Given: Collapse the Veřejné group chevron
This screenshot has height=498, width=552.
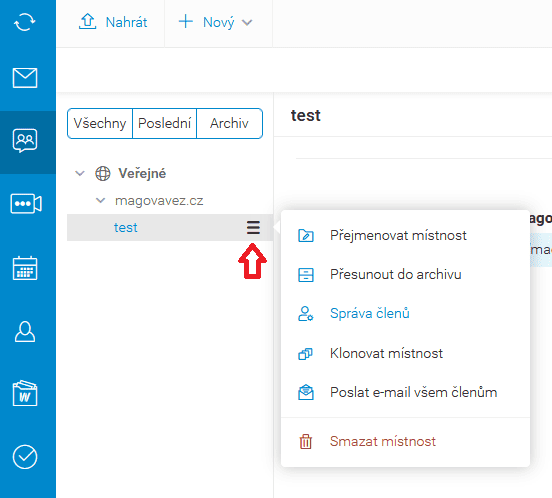Looking at the screenshot, I should coord(80,173).
